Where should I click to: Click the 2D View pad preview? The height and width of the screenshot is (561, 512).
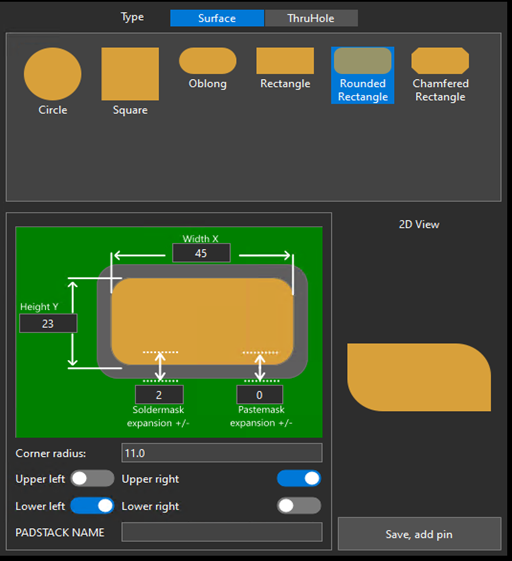[x=419, y=377]
